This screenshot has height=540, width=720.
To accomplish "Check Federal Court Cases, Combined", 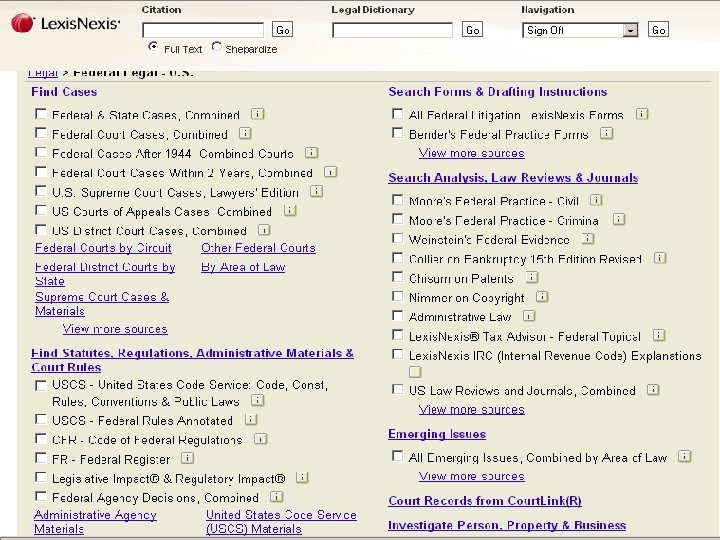I will [x=41, y=133].
